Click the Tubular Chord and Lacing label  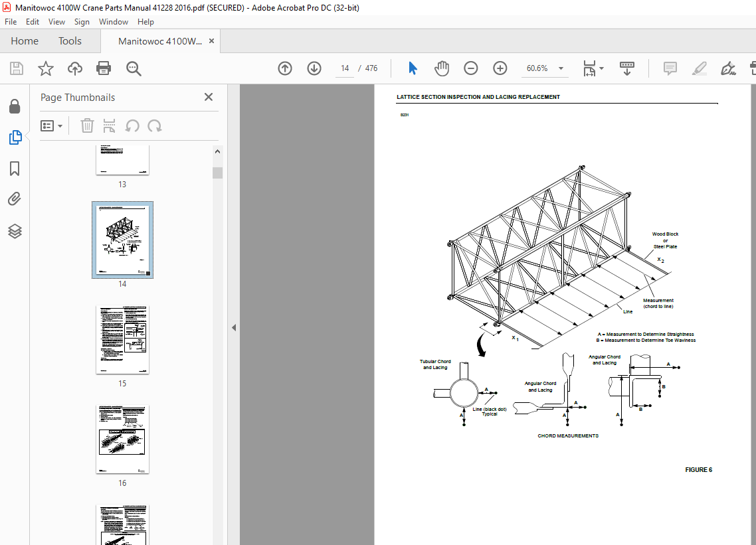click(x=435, y=364)
